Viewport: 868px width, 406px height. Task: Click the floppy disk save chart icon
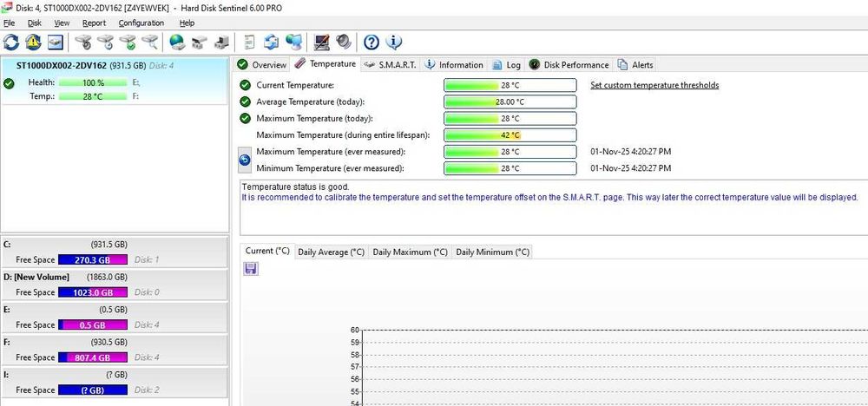251,268
